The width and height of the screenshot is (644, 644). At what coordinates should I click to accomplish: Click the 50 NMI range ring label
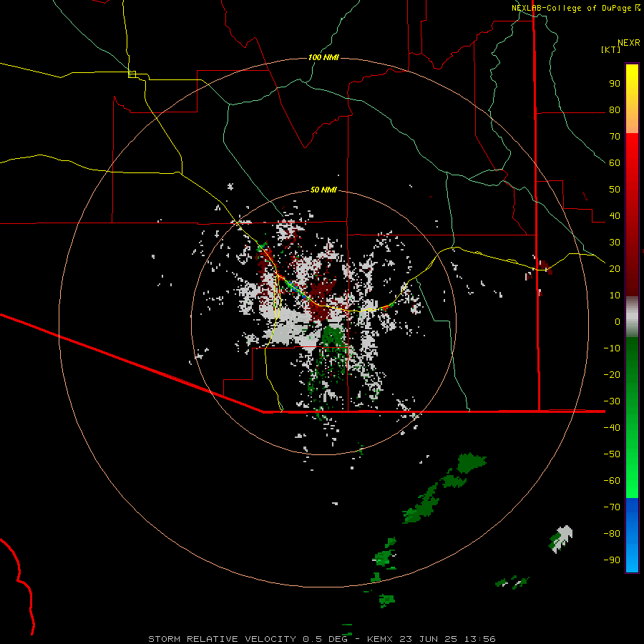coord(323,190)
